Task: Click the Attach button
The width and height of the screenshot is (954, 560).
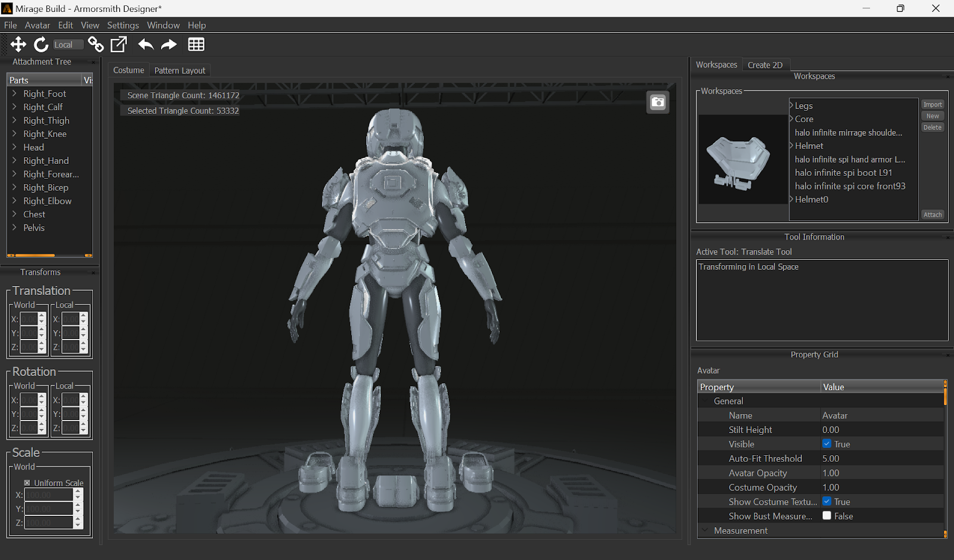Action: pyautogui.click(x=933, y=214)
